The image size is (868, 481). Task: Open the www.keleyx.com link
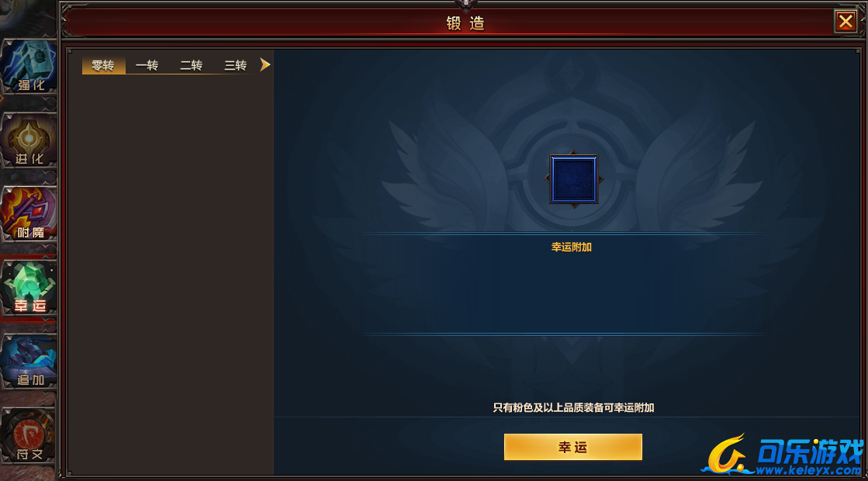[808, 470]
